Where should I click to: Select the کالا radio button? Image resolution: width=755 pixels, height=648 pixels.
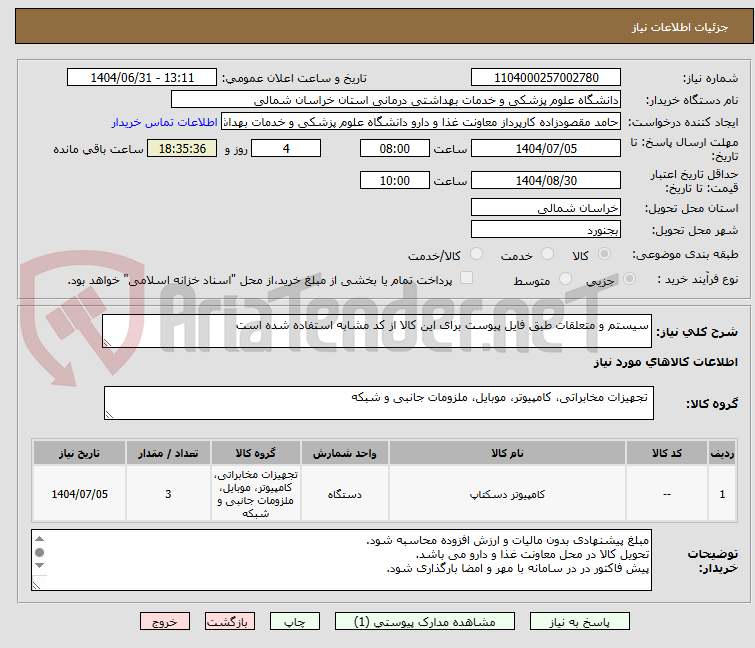click(x=604, y=254)
